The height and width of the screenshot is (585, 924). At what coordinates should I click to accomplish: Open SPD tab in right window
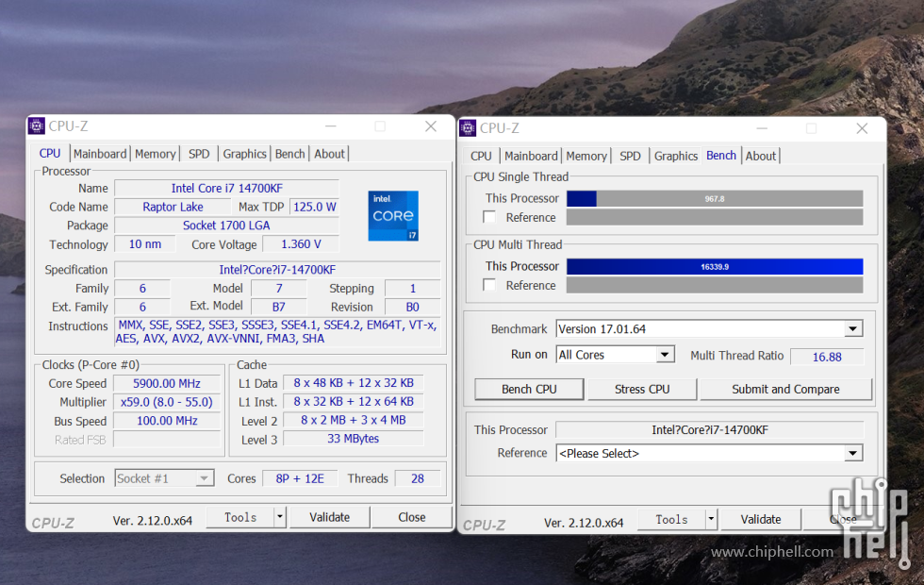pos(630,157)
